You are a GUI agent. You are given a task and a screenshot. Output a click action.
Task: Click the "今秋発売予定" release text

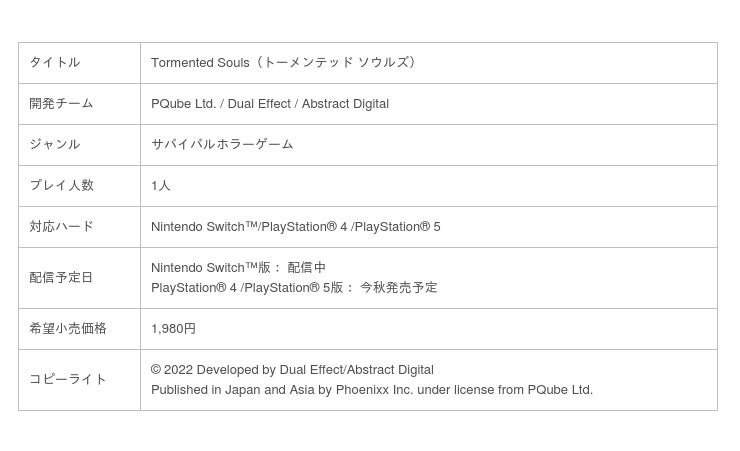click(399, 287)
